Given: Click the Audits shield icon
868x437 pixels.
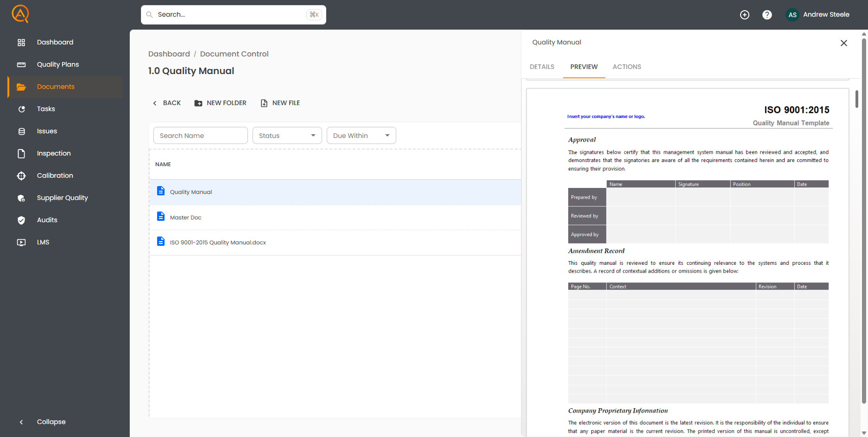Looking at the screenshot, I should (21, 220).
